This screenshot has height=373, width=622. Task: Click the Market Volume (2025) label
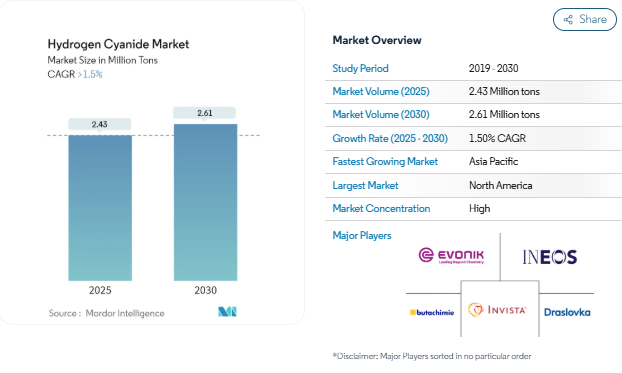[x=381, y=91]
